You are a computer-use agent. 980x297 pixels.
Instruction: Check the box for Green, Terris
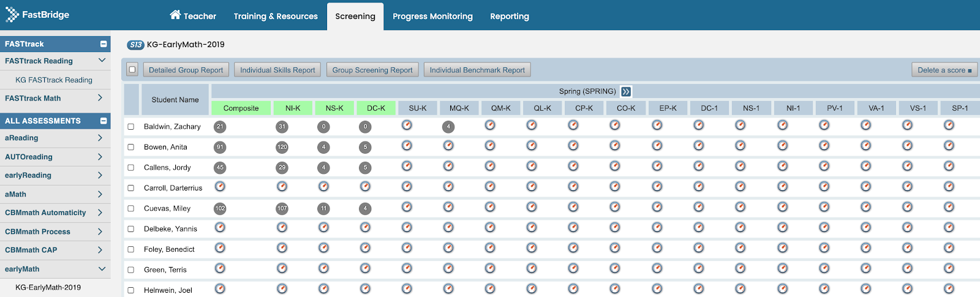pos(130,269)
